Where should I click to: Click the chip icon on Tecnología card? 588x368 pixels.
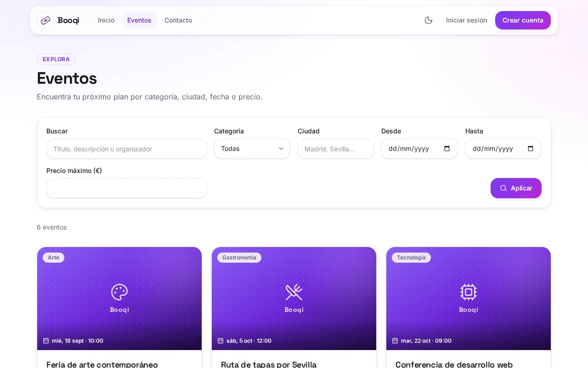(x=469, y=292)
